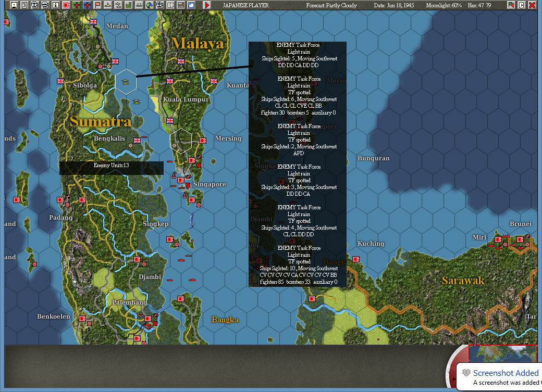Click the Japanese flag base near Djambi
Viewport: 542px width, 392px height.
(137, 259)
